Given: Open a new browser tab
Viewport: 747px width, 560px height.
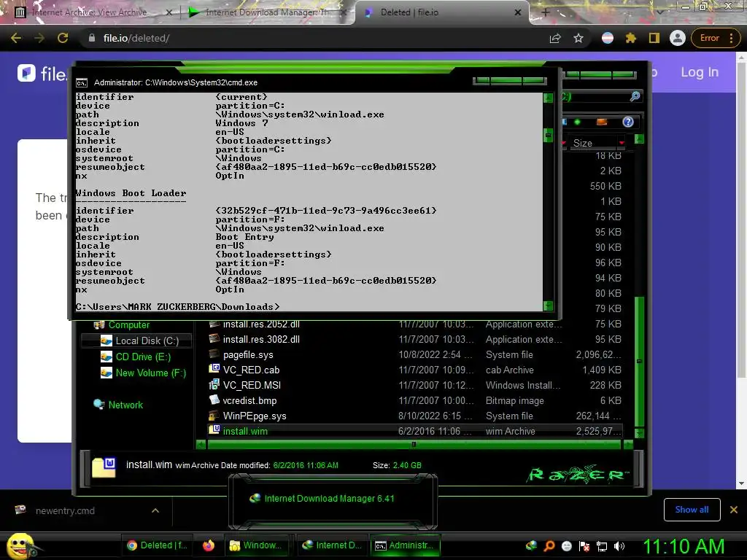Looking at the screenshot, I should pos(546,12).
